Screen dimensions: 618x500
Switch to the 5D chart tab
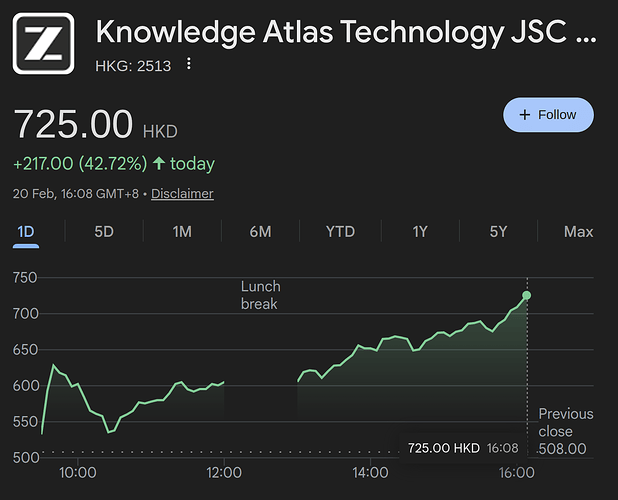pos(104,232)
